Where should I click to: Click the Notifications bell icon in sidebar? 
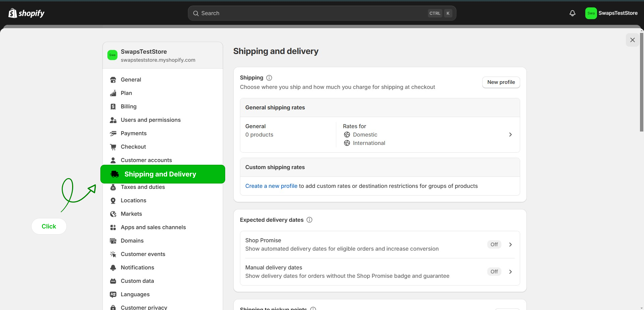[113, 268]
